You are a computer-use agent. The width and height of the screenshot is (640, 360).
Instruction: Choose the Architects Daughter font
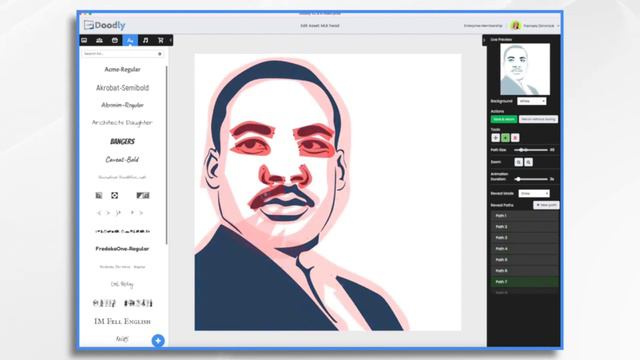(122, 122)
